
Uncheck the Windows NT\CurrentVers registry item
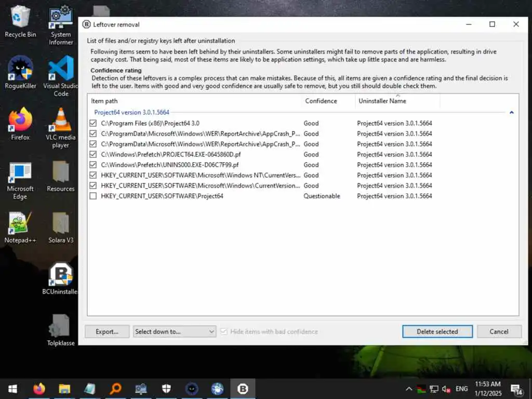93,175
